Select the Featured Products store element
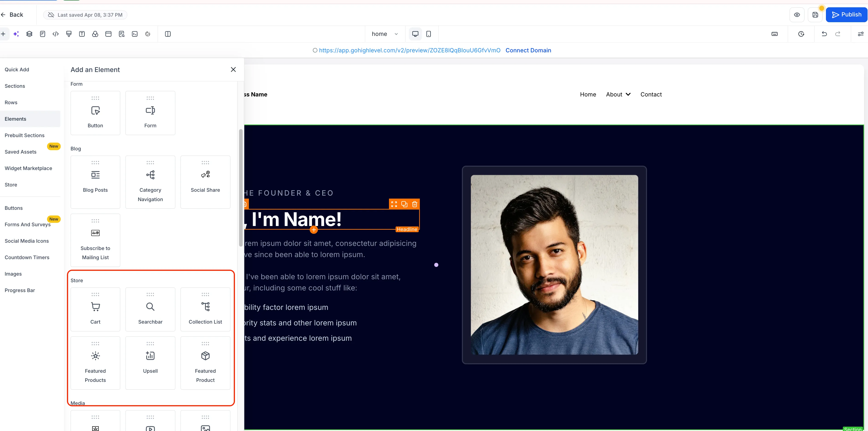This screenshot has height=431, width=868. (95, 363)
